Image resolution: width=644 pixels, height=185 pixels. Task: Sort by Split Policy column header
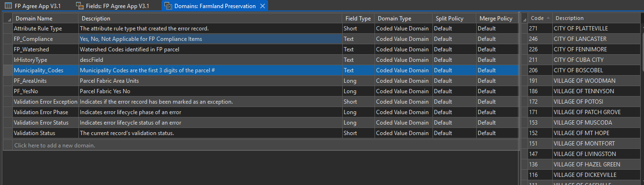454,19
